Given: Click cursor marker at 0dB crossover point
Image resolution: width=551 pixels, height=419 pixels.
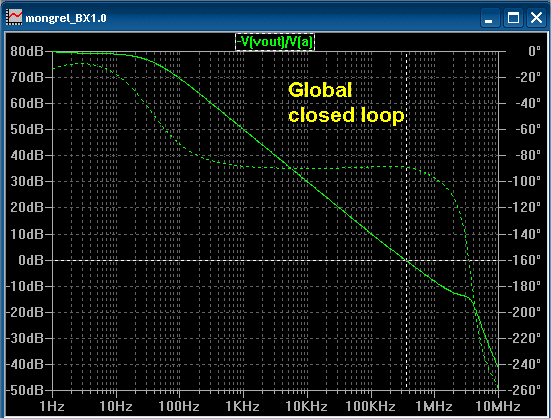Looking at the screenshot, I should pos(407,260).
